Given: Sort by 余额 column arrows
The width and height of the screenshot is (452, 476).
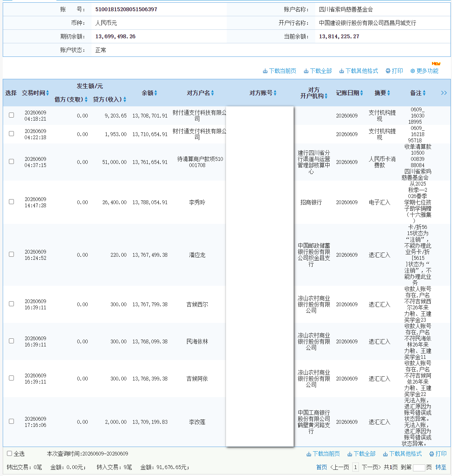Looking at the screenshot, I should tap(156, 93).
